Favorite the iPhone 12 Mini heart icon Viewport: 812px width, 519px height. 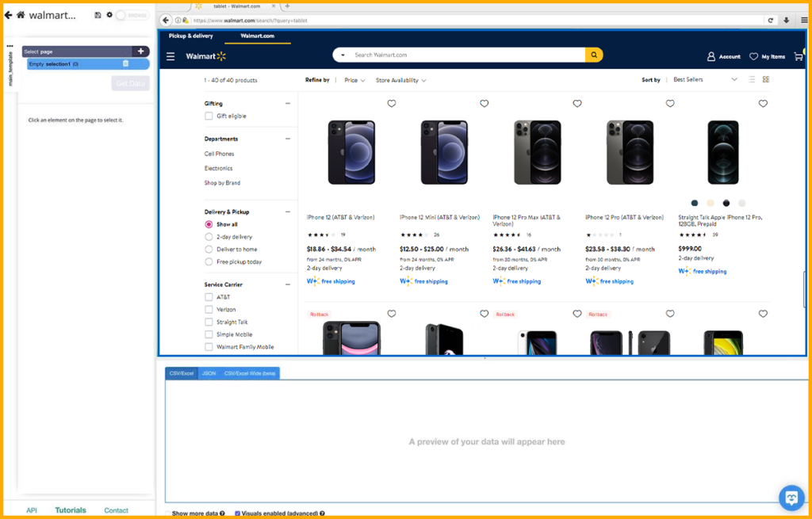point(485,104)
